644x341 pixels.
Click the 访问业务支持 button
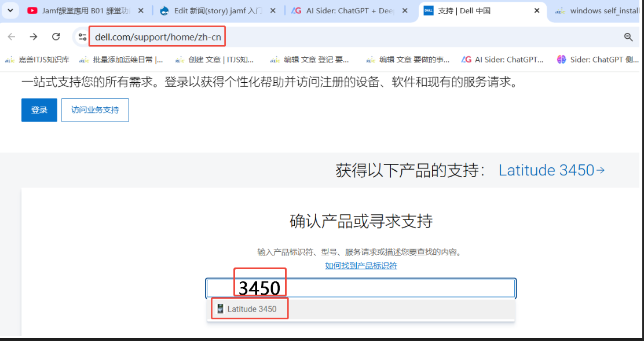[x=95, y=110]
